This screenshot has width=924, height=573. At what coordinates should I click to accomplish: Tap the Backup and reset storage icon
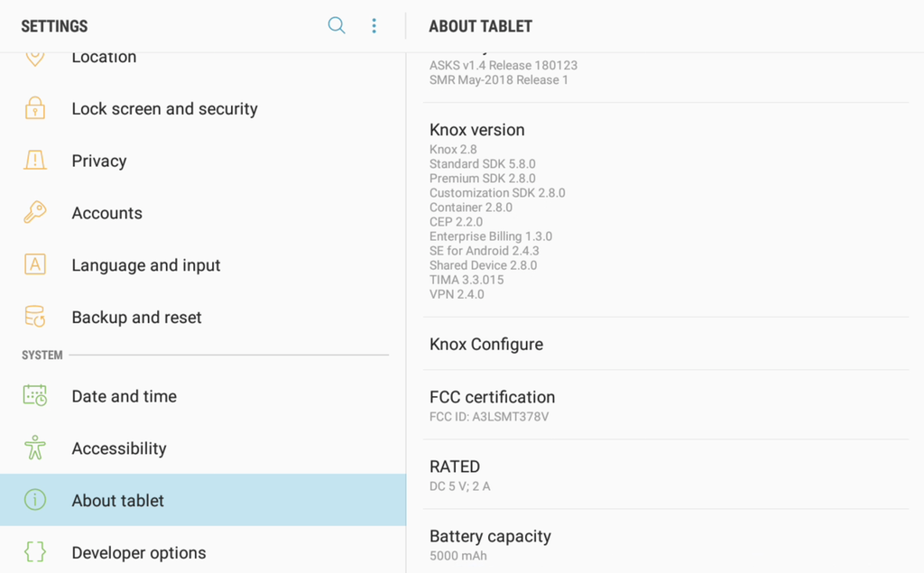click(x=36, y=317)
